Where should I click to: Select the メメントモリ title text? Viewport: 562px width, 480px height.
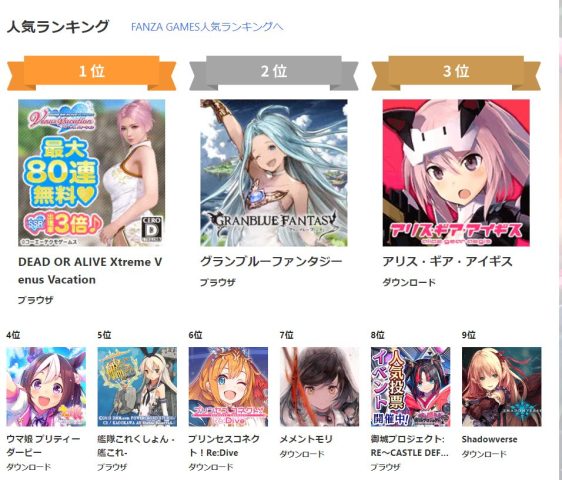306,439
